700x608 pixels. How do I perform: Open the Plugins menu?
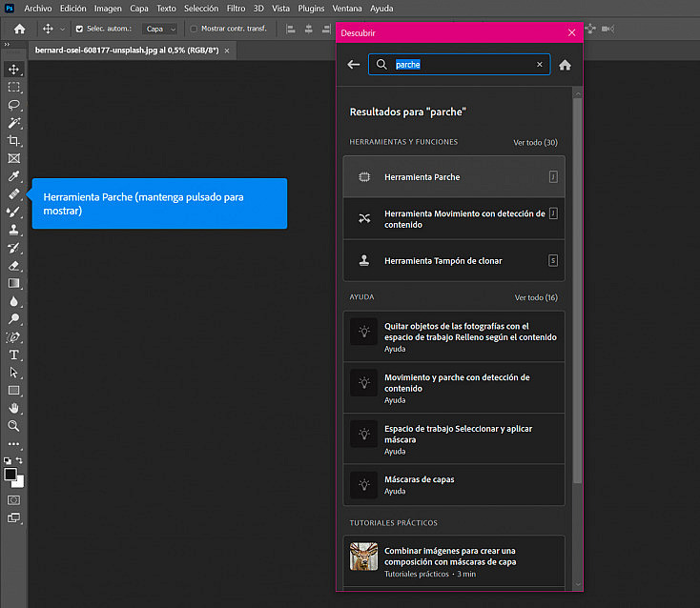point(311,9)
